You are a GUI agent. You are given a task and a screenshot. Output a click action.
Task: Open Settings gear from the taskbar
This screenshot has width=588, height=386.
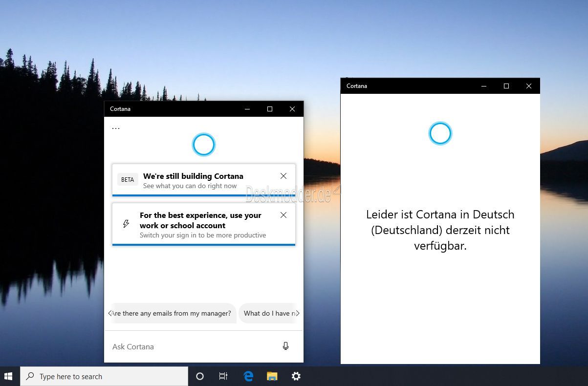[x=296, y=376]
